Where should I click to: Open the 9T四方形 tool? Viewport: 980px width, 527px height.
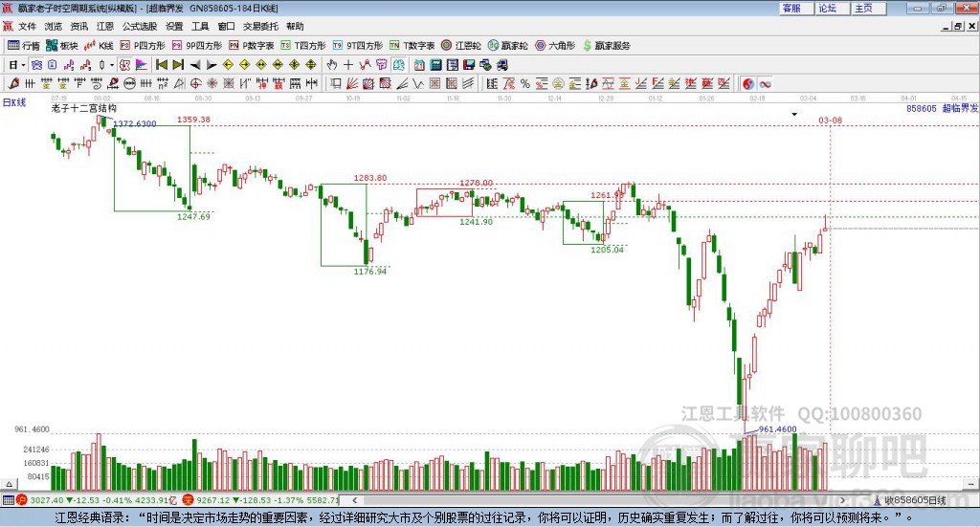(x=358, y=46)
